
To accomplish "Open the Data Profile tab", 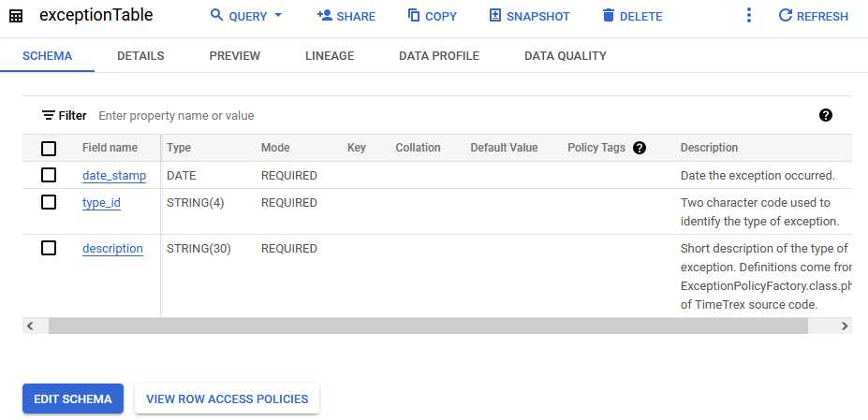I will [x=438, y=56].
